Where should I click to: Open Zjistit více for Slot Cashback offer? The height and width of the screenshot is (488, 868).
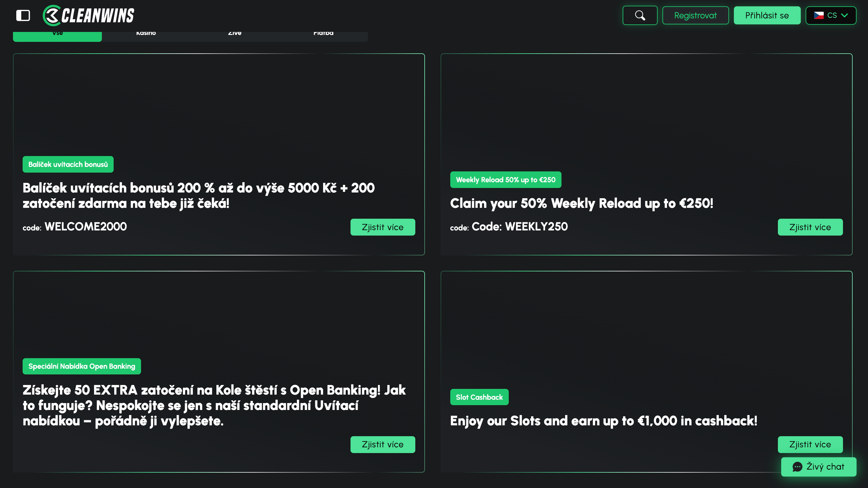pos(810,444)
